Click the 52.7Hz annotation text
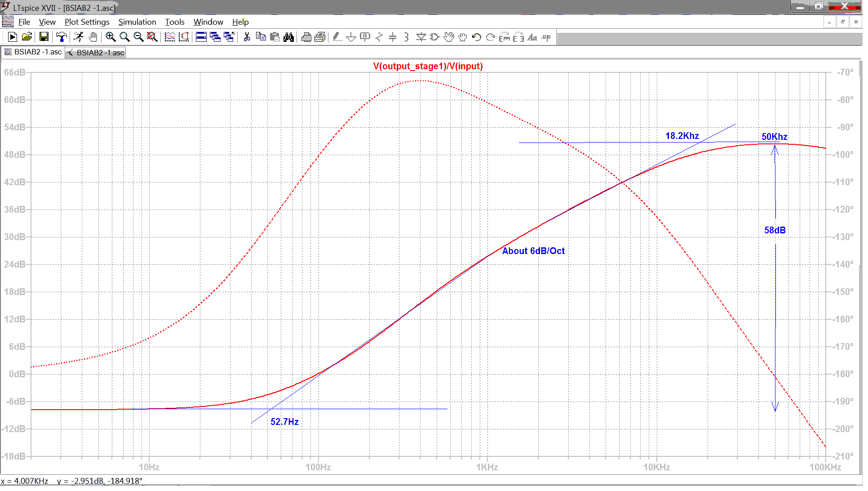 tap(284, 422)
